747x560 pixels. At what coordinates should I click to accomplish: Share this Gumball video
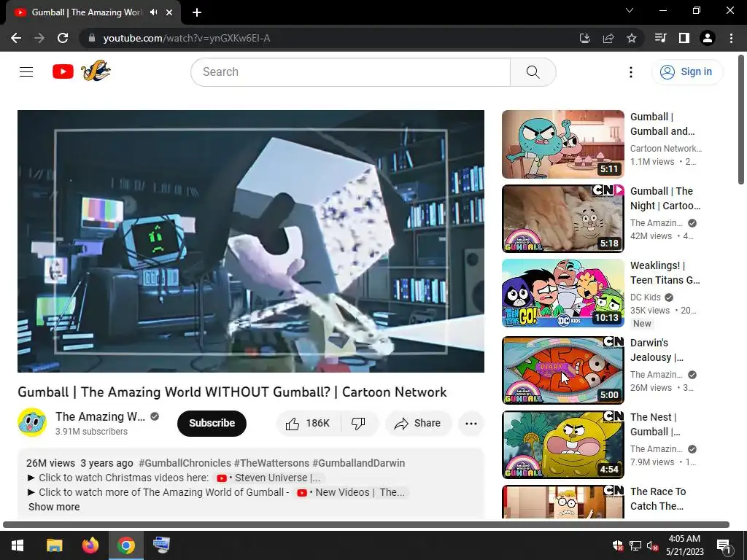[x=418, y=424]
